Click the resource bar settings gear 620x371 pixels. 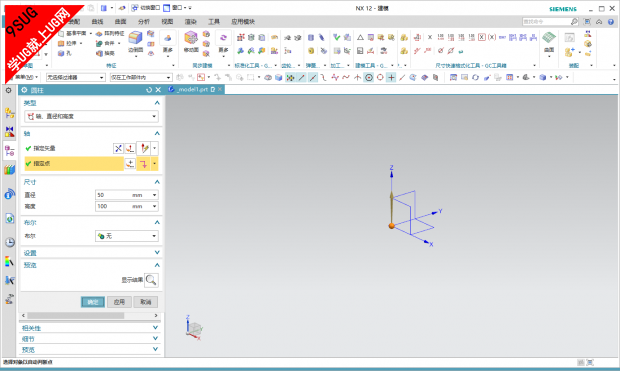8,91
